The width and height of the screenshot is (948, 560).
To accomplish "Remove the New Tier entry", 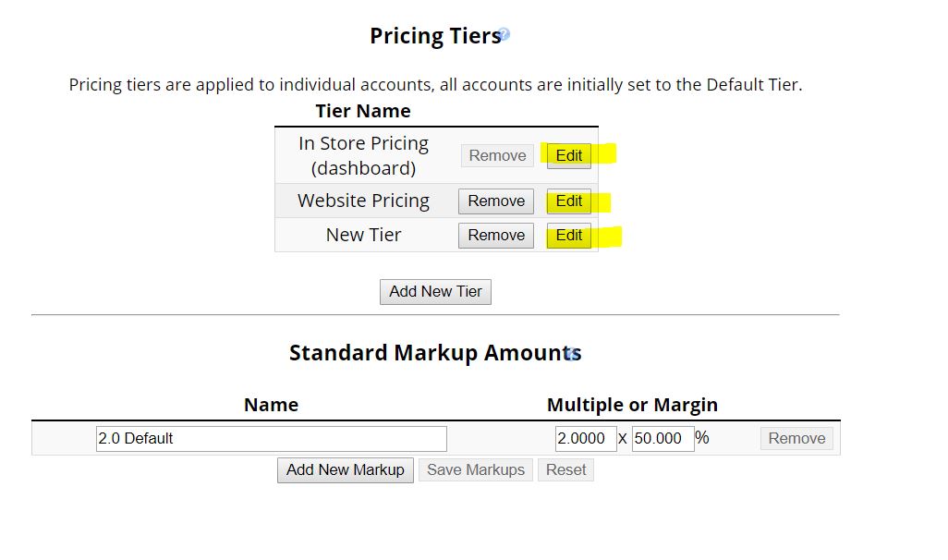I will 495,236.
